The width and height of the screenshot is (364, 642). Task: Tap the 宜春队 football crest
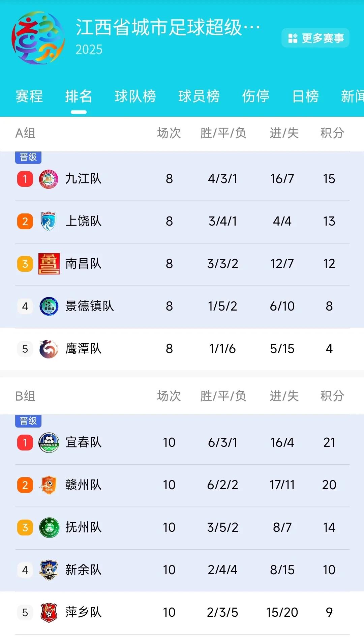pos(49,442)
